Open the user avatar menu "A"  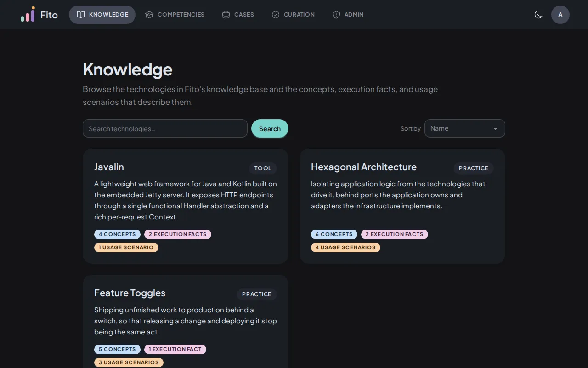[560, 15]
